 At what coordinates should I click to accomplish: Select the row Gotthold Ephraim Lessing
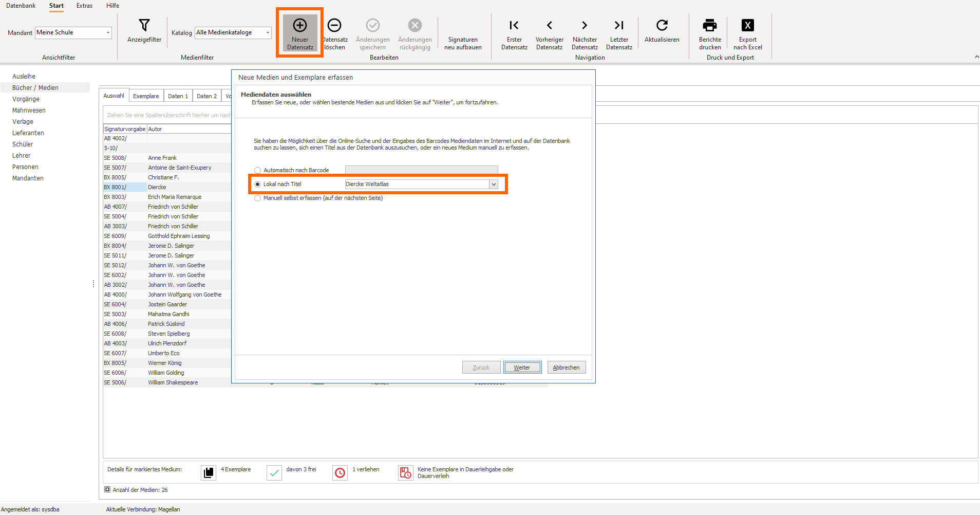pyautogui.click(x=167, y=236)
